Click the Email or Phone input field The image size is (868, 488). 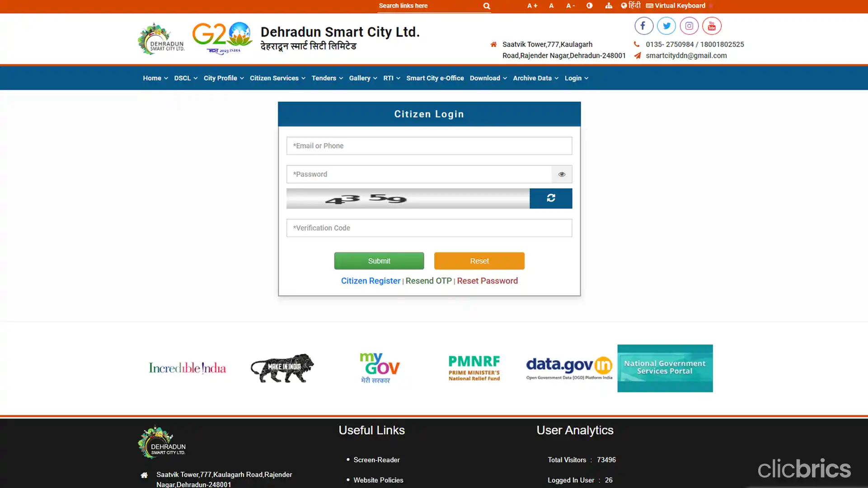429,145
